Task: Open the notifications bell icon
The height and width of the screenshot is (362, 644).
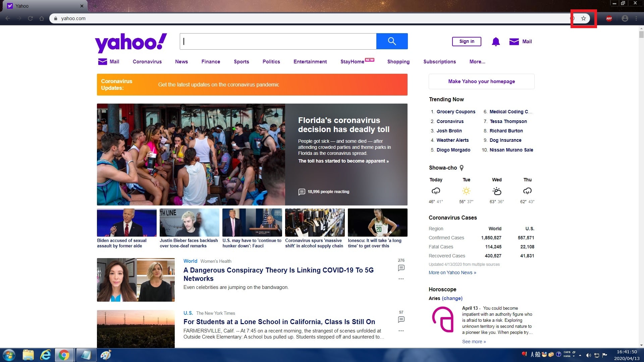Action: [496, 42]
